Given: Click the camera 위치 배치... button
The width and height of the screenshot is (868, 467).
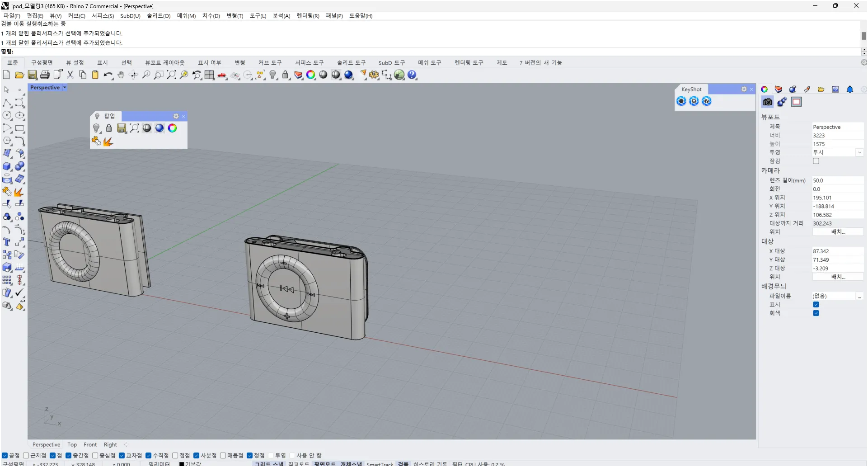Looking at the screenshot, I should 838,232.
